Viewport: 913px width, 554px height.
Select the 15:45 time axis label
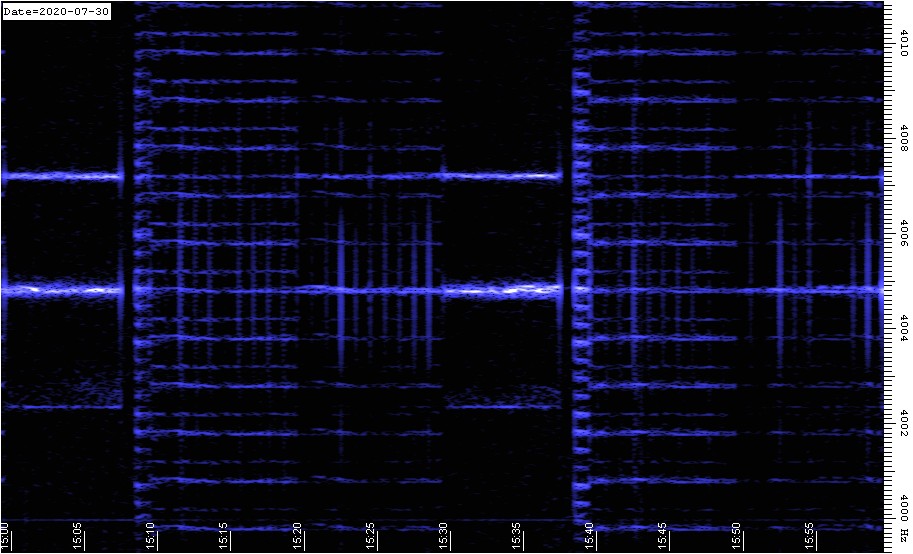coord(663,536)
